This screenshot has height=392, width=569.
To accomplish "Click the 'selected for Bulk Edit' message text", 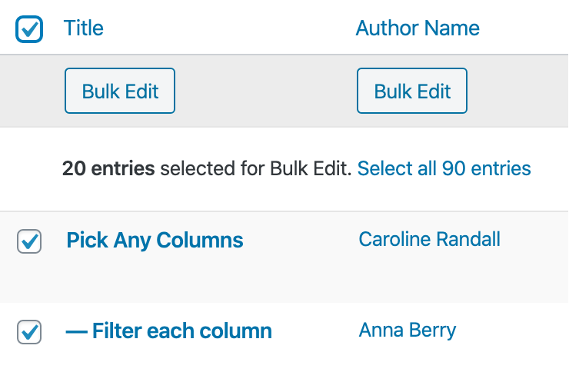I will point(255,168).
